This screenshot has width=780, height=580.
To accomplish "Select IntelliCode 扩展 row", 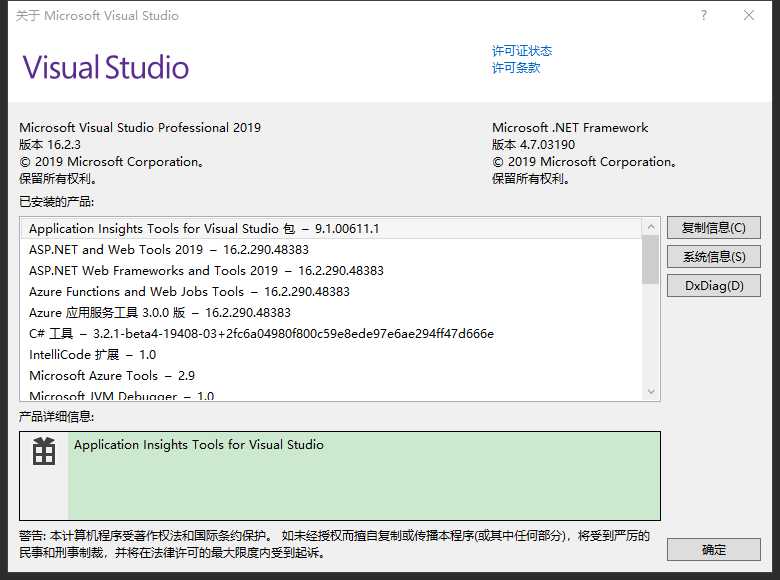I will click(x=331, y=354).
